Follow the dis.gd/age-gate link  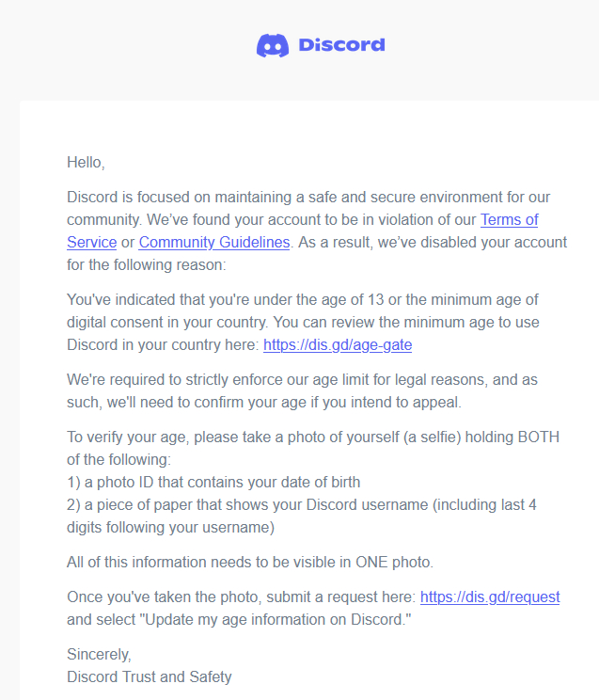(338, 345)
